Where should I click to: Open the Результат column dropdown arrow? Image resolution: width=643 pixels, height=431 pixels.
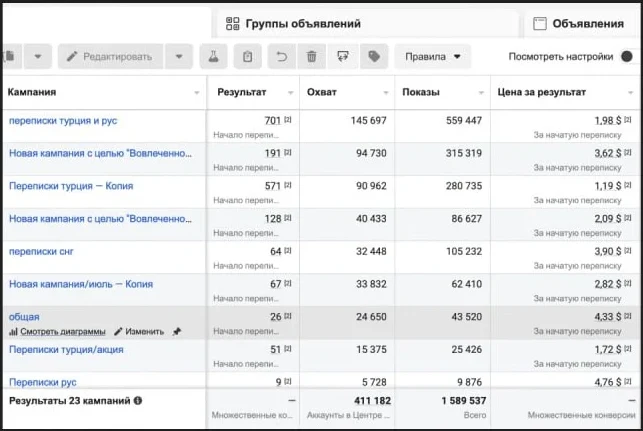[x=291, y=93]
